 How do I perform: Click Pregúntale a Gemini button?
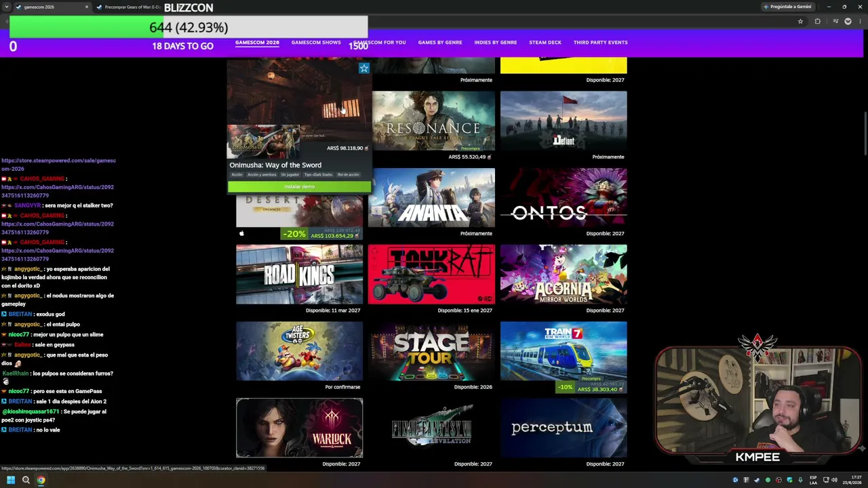787,7
